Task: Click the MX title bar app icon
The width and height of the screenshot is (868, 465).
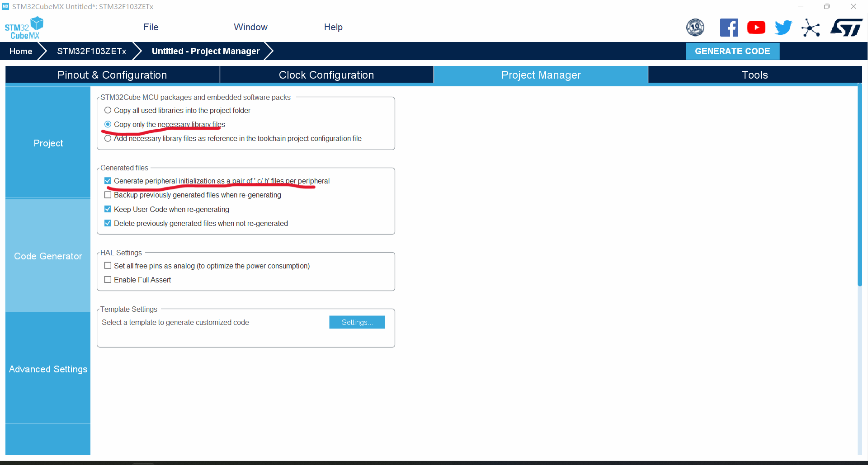Action: tap(5, 6)
